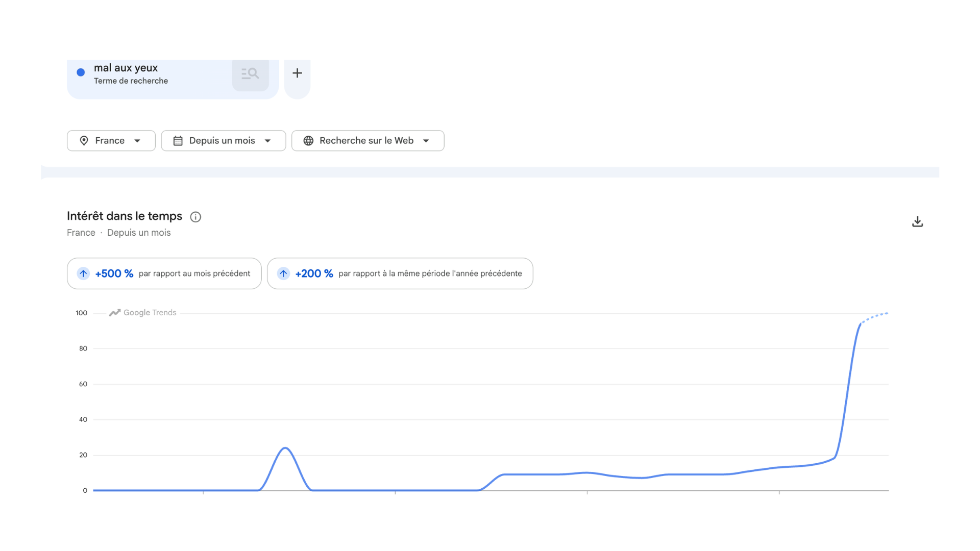Click the Google Trends logo on the chart
This screenshot has height=551, width=980.
[143, 313]
